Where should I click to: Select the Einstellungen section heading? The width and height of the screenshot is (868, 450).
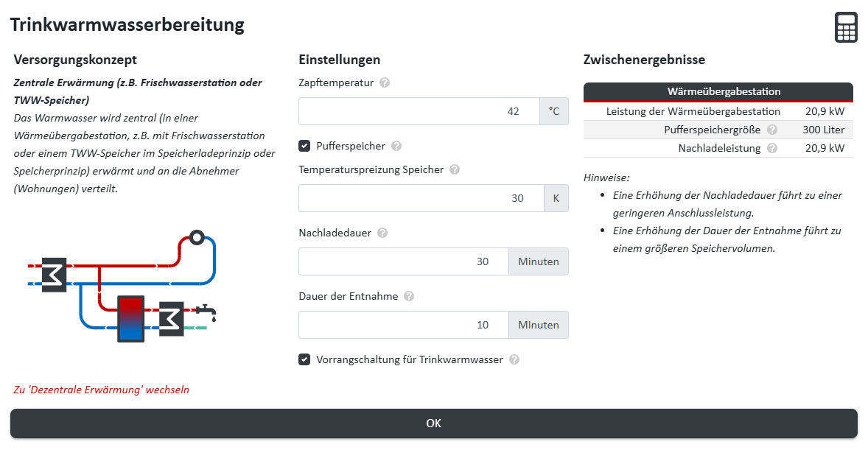coord(338,60)
